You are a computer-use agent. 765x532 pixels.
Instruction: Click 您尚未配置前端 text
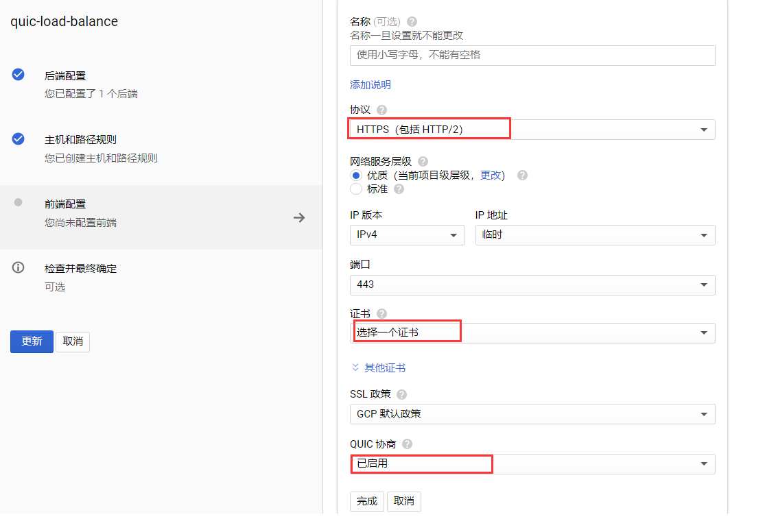80,223
